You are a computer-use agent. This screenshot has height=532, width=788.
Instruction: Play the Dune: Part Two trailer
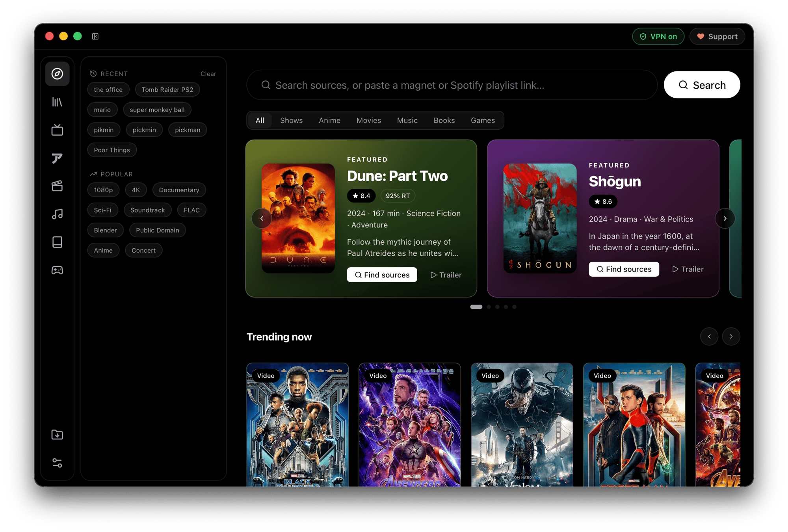[446, 275]
